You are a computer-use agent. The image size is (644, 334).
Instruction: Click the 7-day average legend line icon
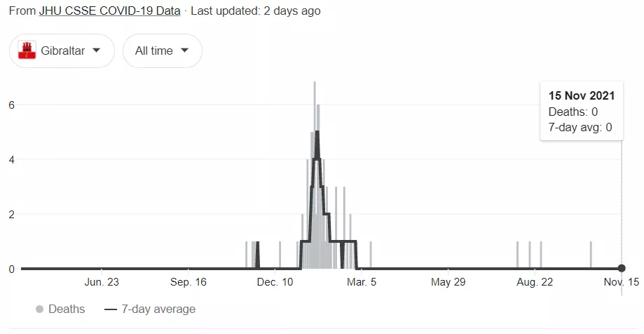(x=110, y=309)
